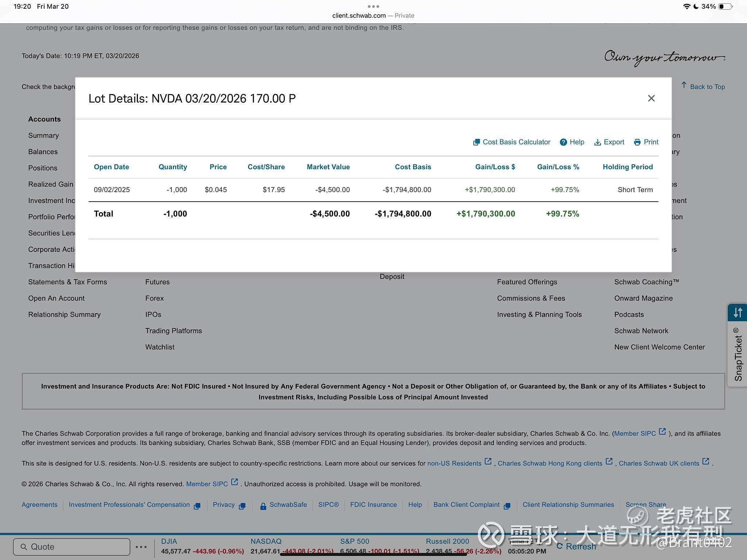Sort by Market Value column header
Screen dimensions: 747x560
pos(328,167)
